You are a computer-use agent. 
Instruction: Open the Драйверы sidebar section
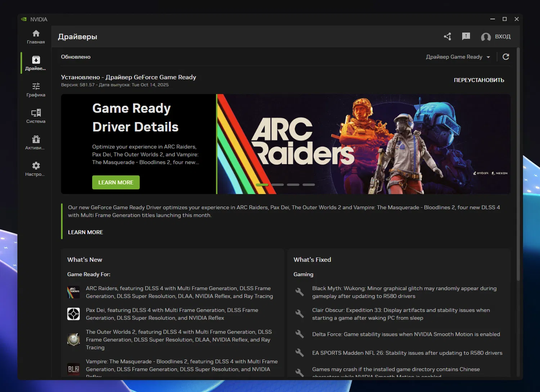(x=36, y=63)
